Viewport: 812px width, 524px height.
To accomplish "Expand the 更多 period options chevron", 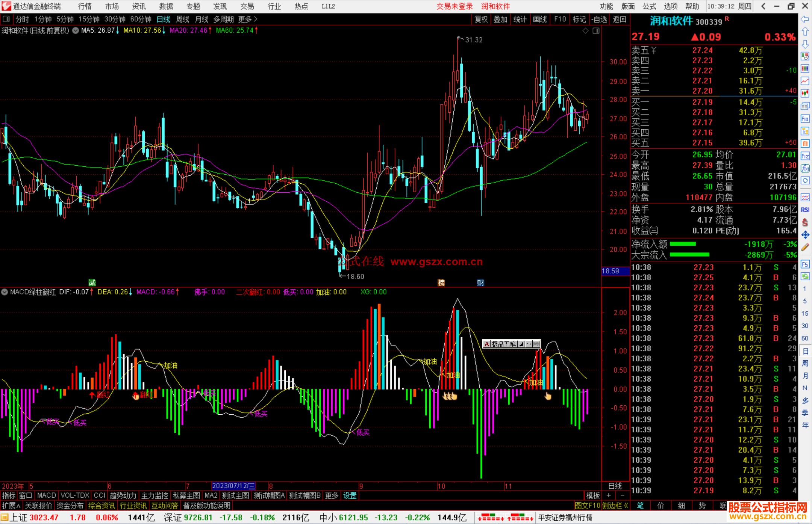I will click(256, 19).
